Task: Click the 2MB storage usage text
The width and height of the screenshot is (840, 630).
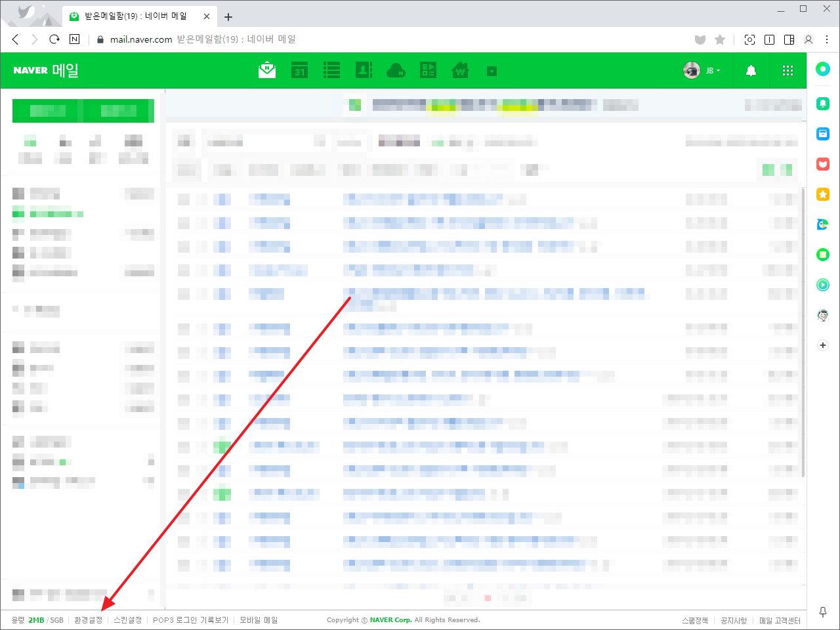Action: 36,620
